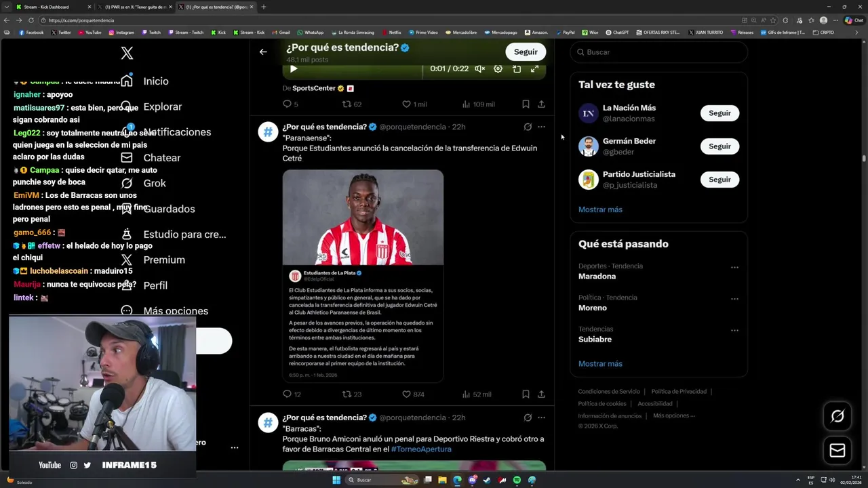Click the SportsCenter source link
Screen dimensions: 868x488
[x=314, y=88]
